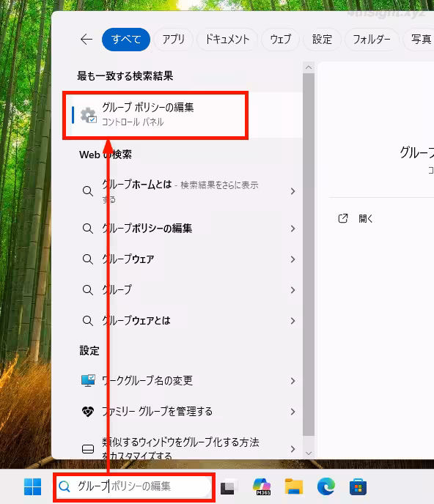The height and width of the screenshot is (504, 434).
Task: Expand chevron for 類似するウィンドウをグループ化する方法
Action: coord(293,449)
